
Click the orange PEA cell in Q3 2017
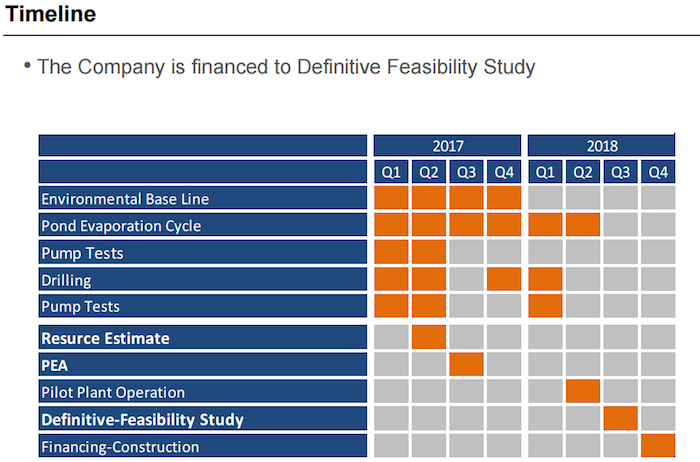(x=467, y=365)
